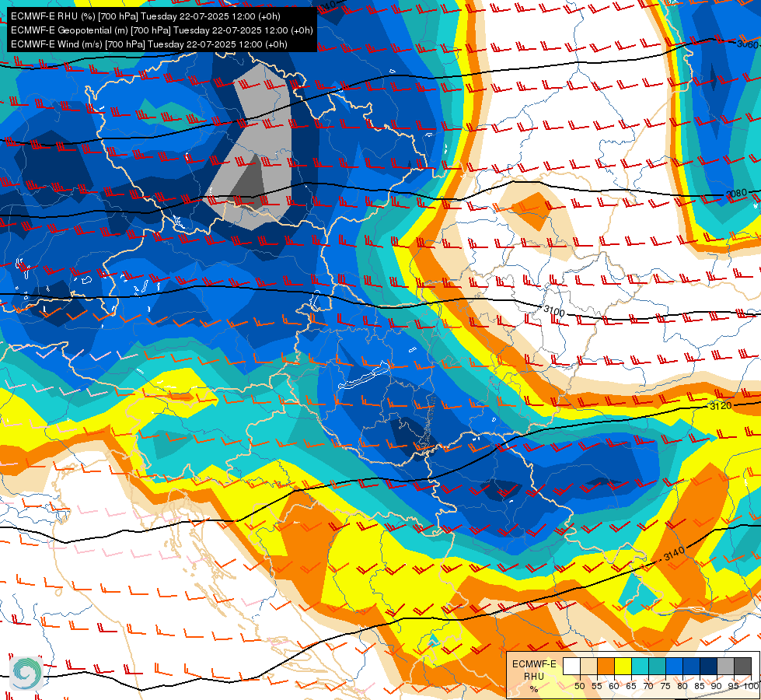Click the 3140 geopotential contour label
The width and height of the screenshot is (761, 700).
674,553
